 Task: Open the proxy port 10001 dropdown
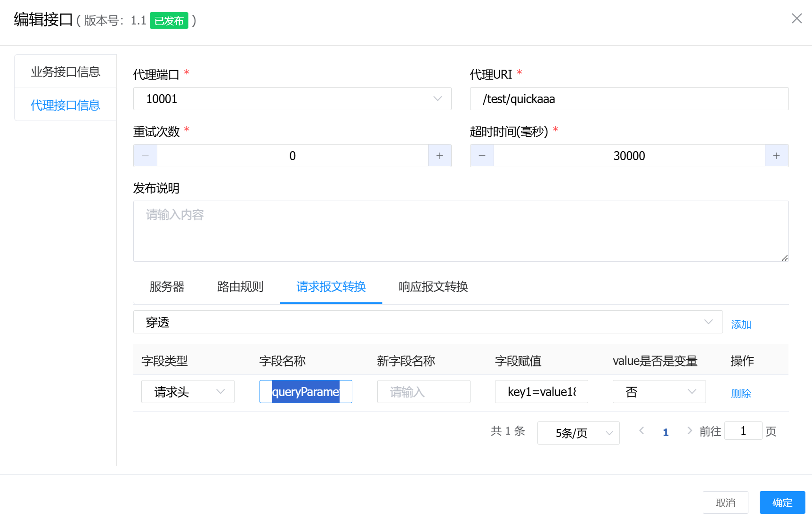[292, 99]
